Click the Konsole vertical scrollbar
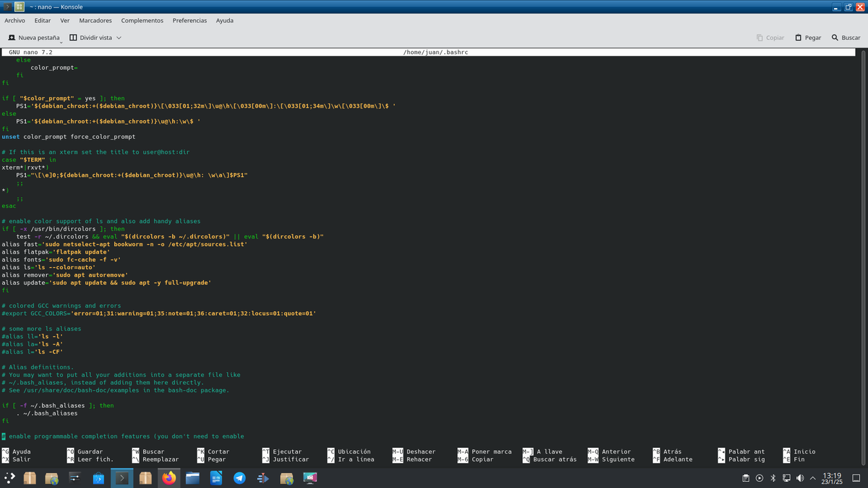868x488 pixels. point(865,258)
